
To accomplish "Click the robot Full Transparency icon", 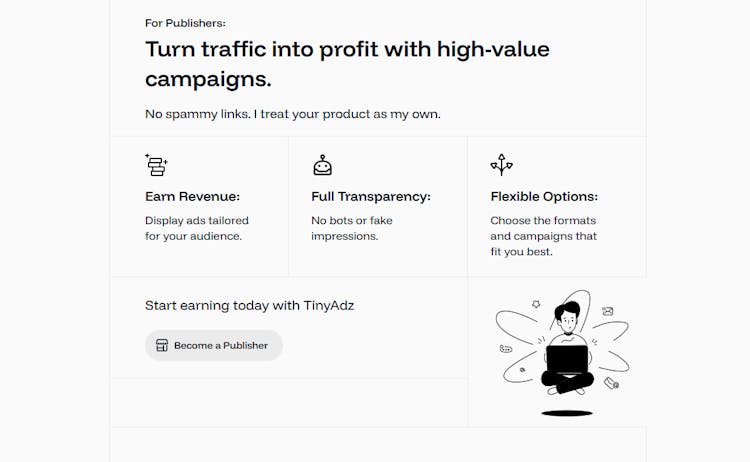I will click(x=322, y=165).
